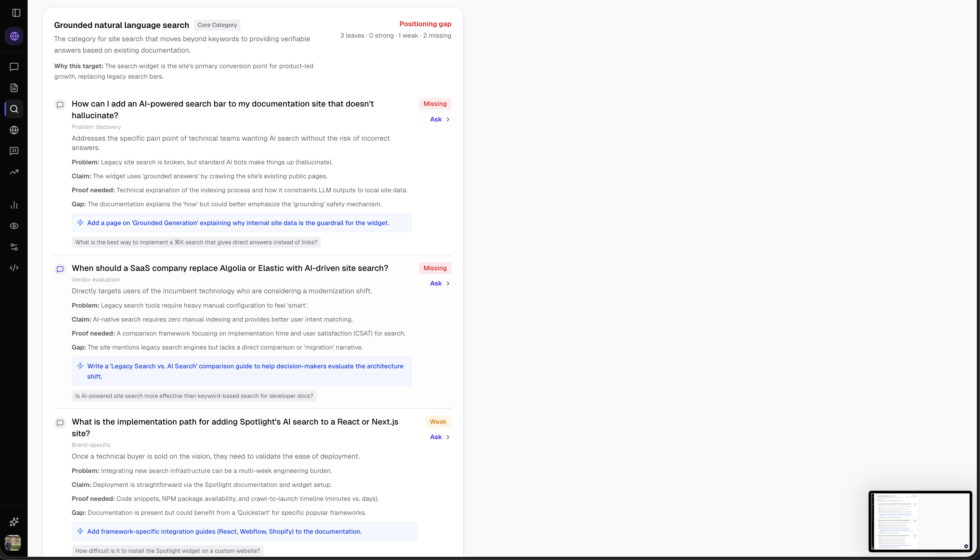Toggle comment icon beside Algolia question
Screen dimensions: 980x560
(x=60, y=269)
